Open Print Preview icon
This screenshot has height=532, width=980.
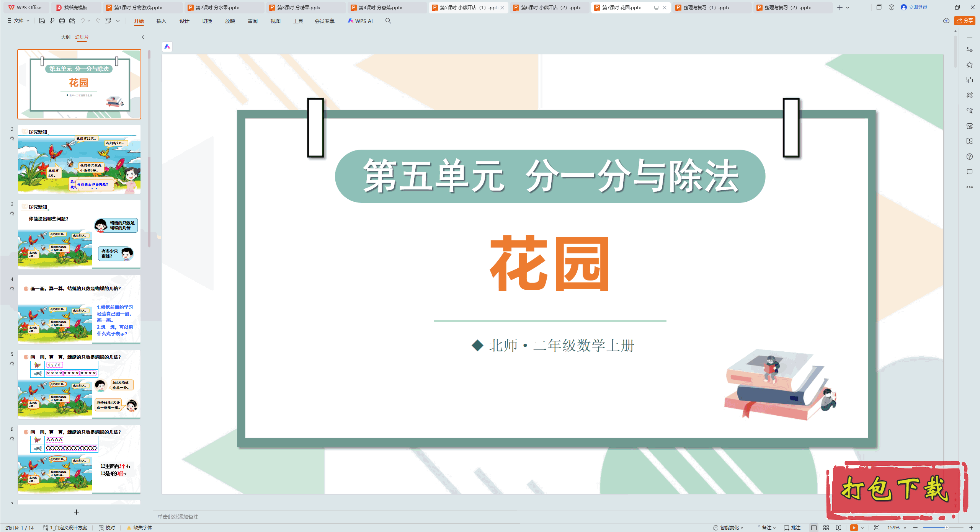[x=72, y=21]
